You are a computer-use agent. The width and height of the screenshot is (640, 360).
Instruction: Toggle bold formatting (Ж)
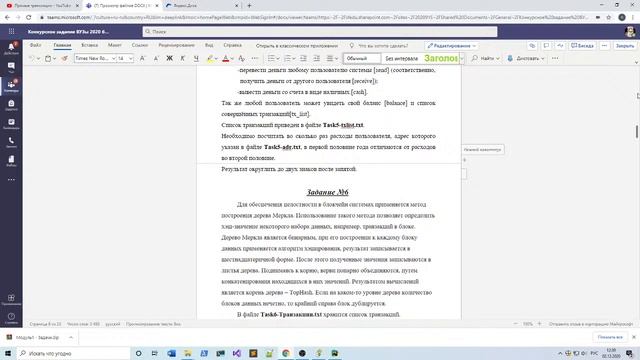[x=169, y=58]
